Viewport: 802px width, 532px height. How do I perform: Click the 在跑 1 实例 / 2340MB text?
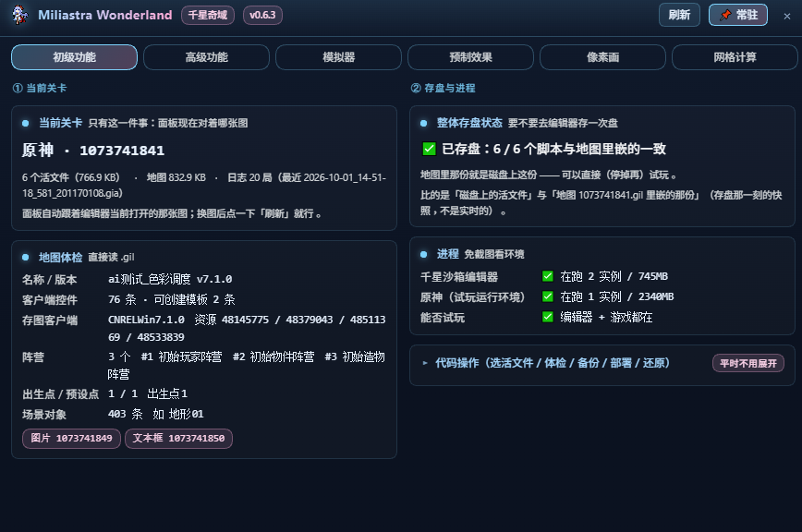617,296
